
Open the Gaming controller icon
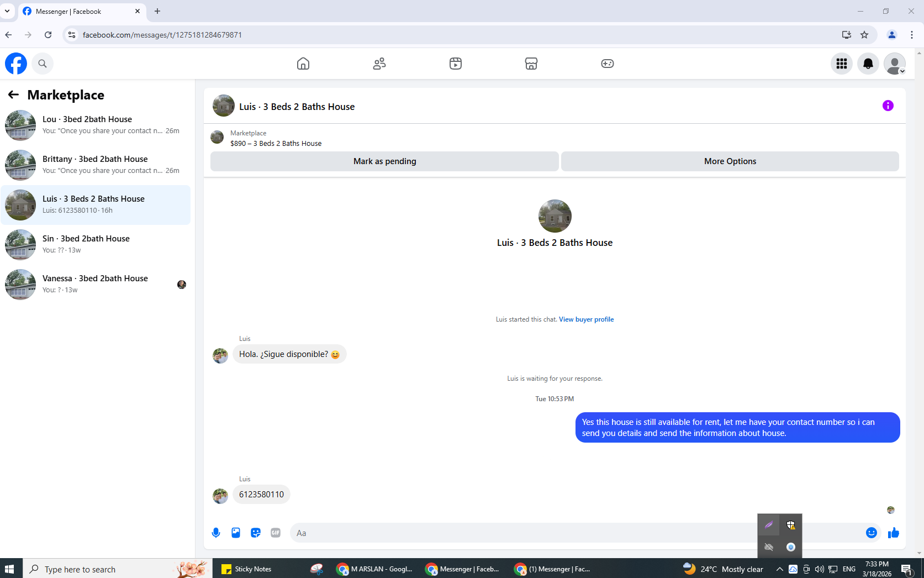click(x=608, y=64)
